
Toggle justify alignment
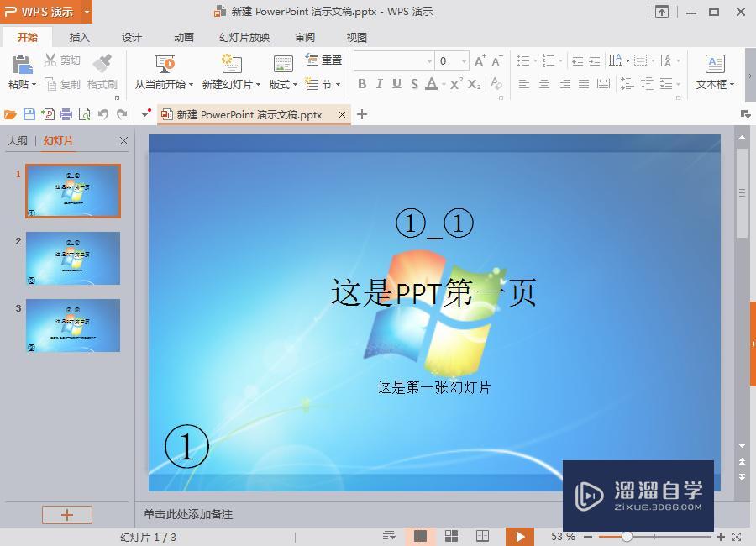click(584, 84)
